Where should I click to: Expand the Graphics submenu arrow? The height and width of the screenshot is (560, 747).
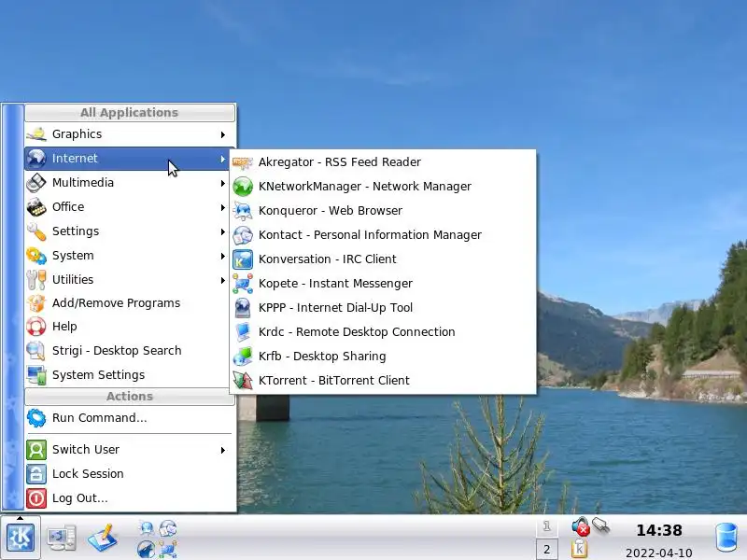[223, 134]
